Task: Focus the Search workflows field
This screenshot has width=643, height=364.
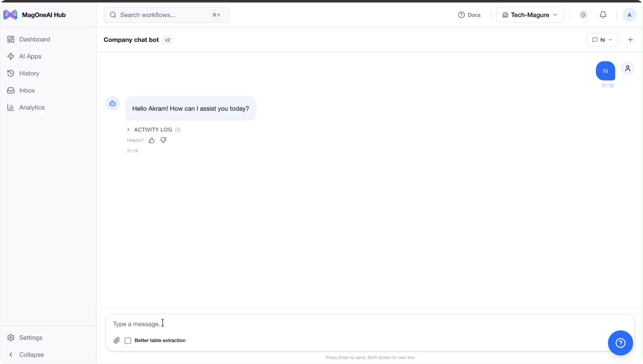Action: pos(166,15)
